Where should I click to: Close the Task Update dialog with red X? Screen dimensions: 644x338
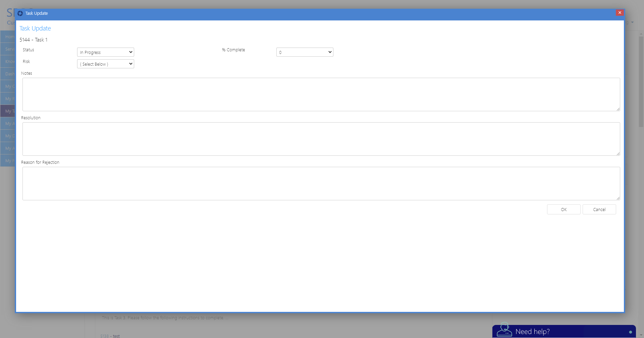(620, 13)
